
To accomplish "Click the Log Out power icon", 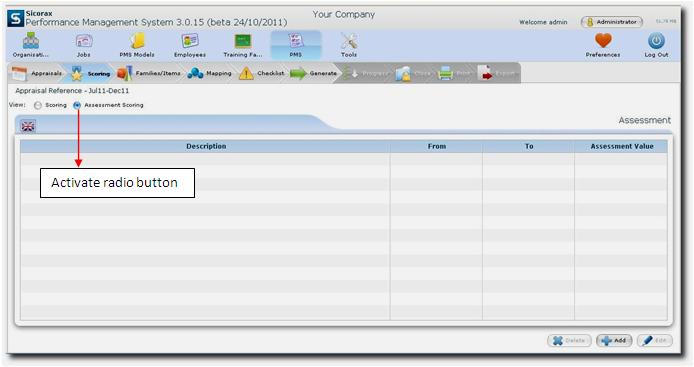I will pos(656,41).
